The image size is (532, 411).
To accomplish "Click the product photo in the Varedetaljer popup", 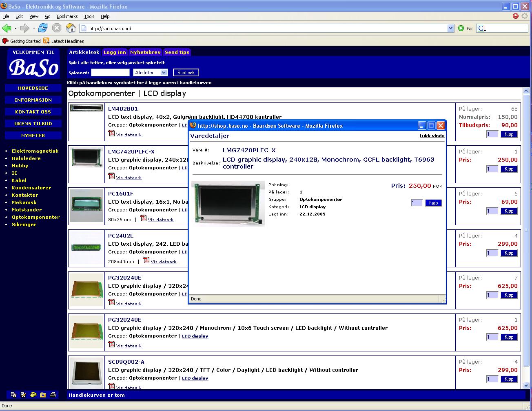I will click(228, 204).
